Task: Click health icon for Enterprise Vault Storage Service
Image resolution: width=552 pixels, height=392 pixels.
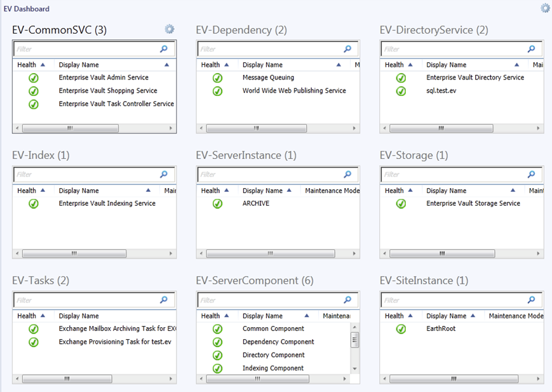Action: click(401, 203)
